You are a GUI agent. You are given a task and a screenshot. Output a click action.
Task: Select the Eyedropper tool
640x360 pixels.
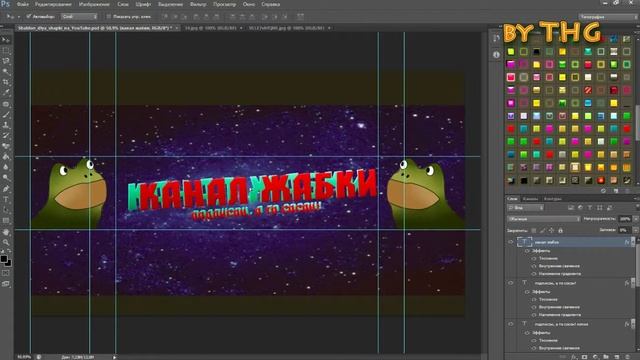pos(6,93)
